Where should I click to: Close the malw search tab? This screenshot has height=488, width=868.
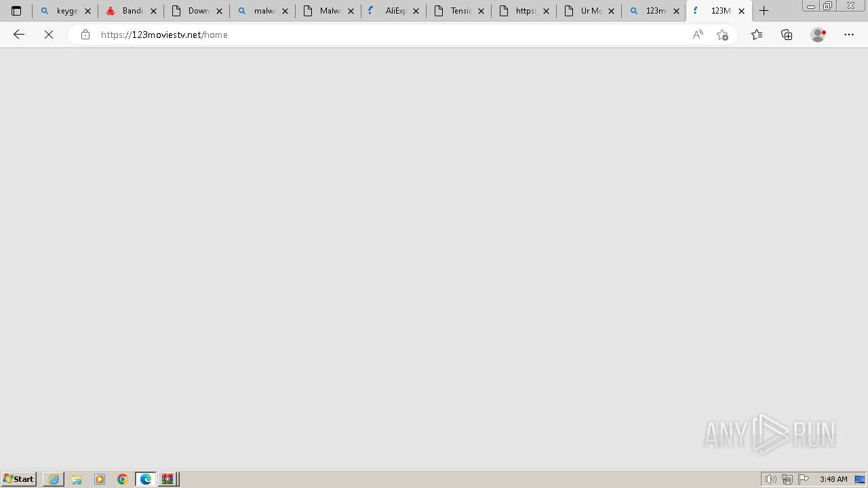(x=285, y=11)
